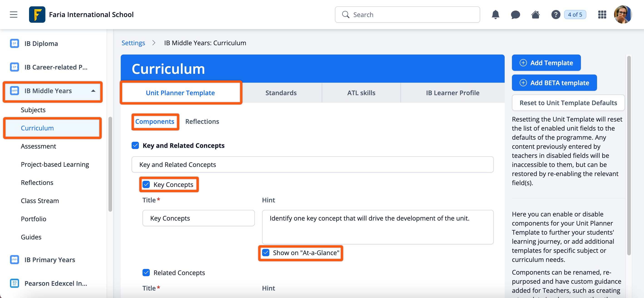Click the IB Diploma programme icon

[15, 44]
